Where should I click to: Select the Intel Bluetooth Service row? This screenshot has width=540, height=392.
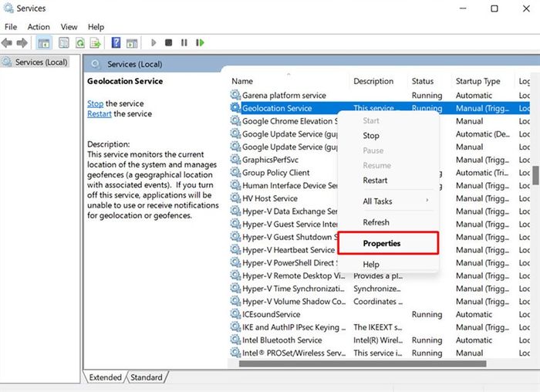pos(380,340)
